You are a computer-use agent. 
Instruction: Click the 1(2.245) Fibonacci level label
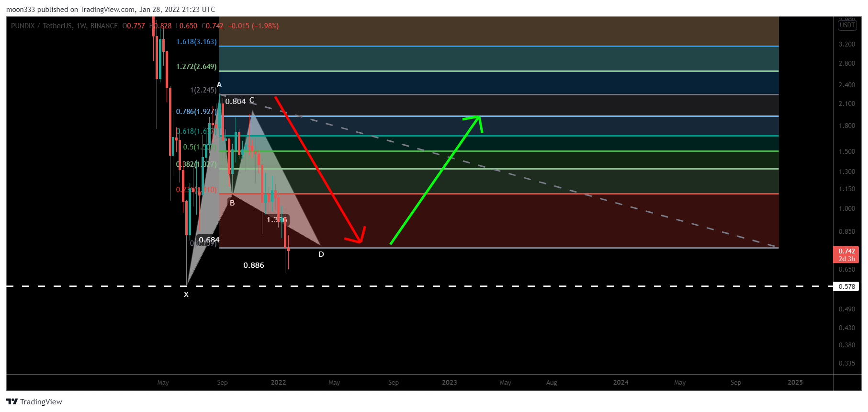(x=203, y=90)
